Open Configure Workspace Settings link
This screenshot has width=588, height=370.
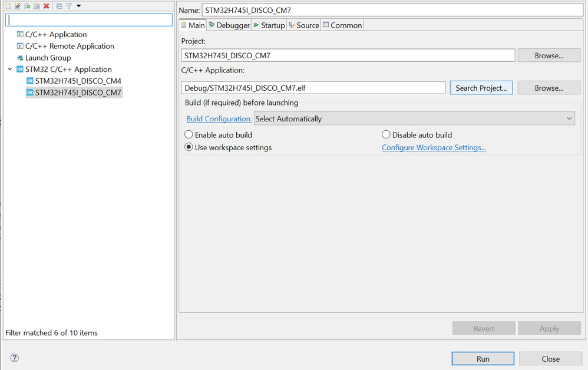click(x=434, y=147)
